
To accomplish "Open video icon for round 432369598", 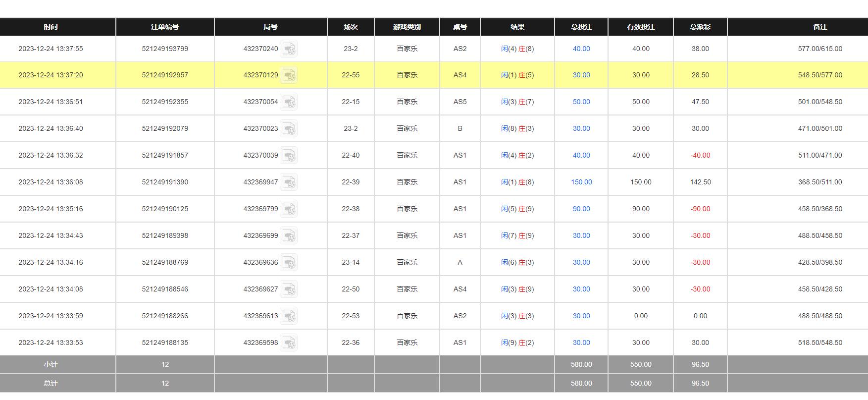I will pos(289,343).
